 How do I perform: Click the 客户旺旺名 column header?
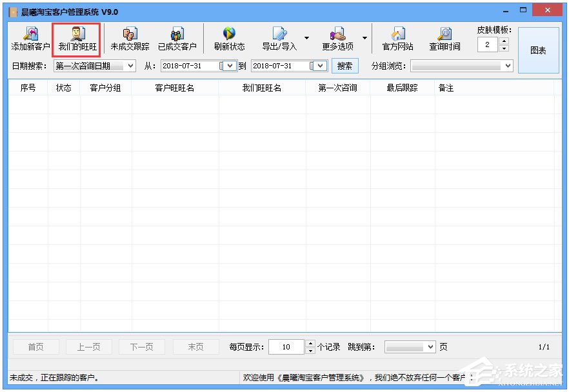pyautogui.click(x=175, y=88)
